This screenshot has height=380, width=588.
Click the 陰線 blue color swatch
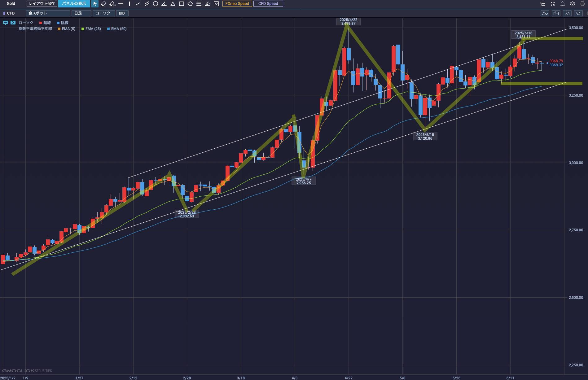(x=58, y=23)
